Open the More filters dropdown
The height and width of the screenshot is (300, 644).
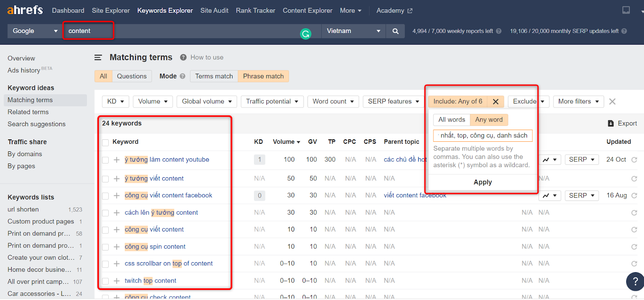(x=578, y=101)
